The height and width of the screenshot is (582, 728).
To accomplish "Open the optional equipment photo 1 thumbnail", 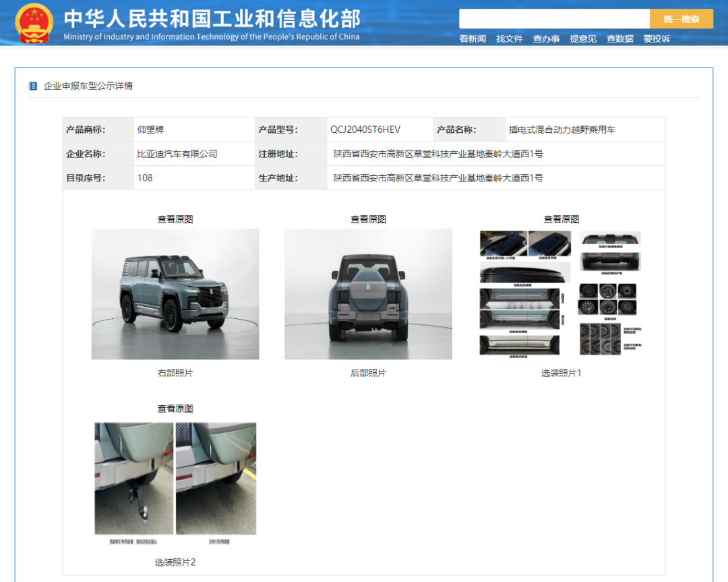I will (561, 294).
